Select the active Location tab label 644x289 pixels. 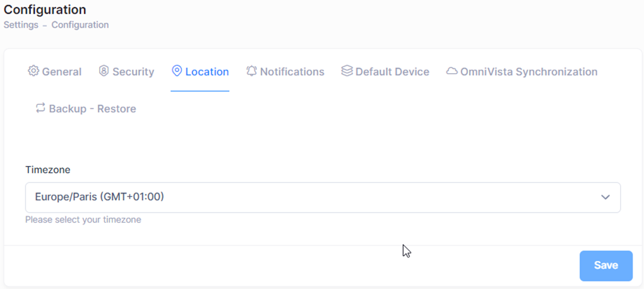click(207, 72)
